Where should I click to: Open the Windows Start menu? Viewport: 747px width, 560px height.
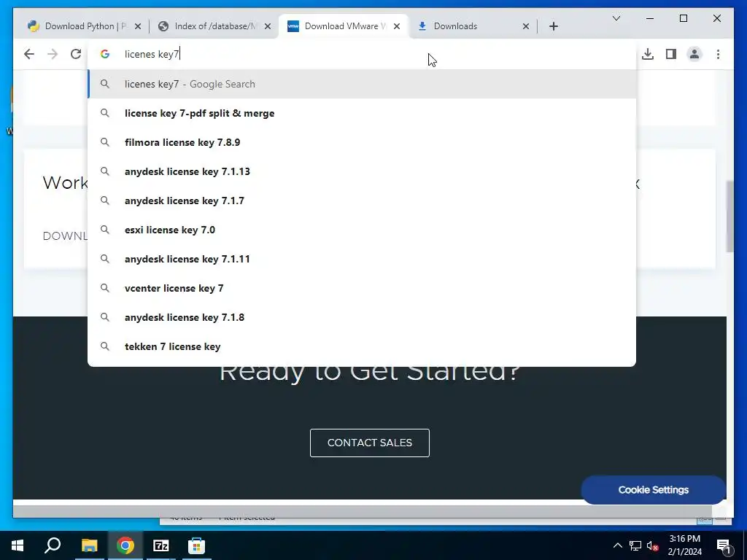(x=18, y=545)
